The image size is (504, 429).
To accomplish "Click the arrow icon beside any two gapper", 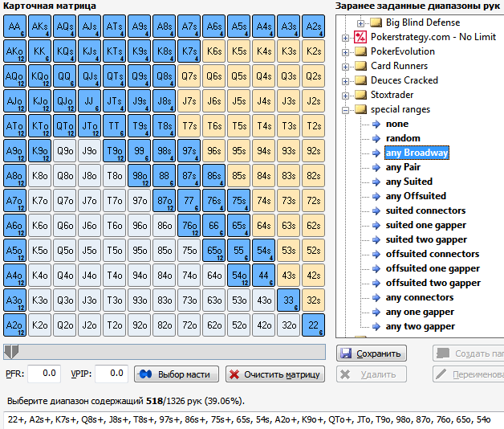I will click(x=376, y=327).
